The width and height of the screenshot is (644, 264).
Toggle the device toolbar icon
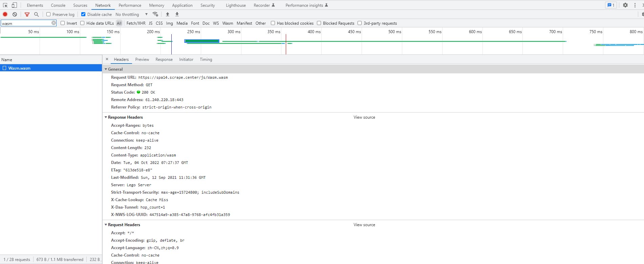14,5
